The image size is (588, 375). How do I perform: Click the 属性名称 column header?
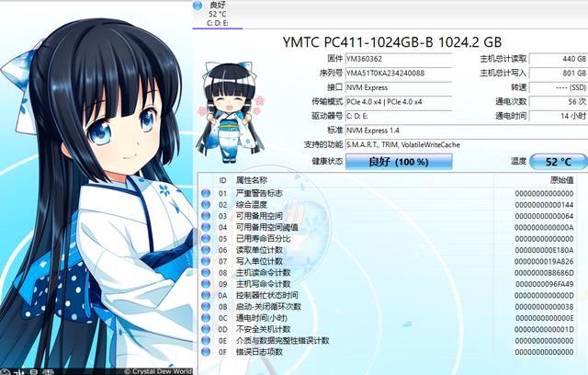[x=253, y=180]
